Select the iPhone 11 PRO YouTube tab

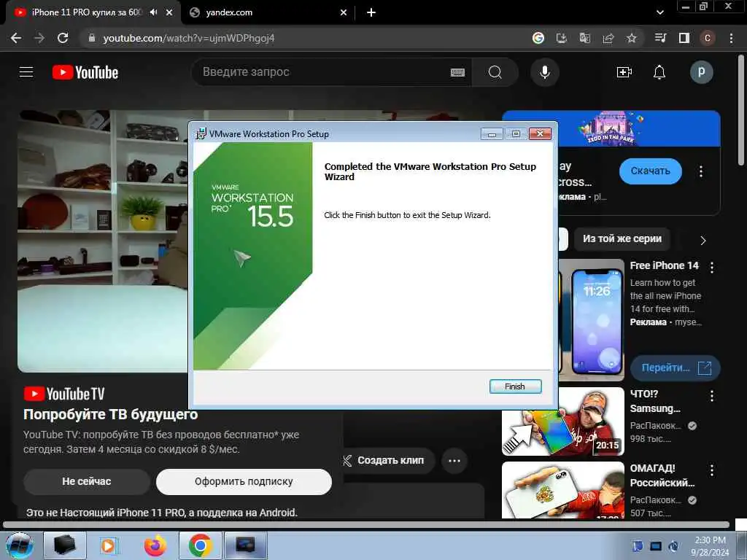86,12
